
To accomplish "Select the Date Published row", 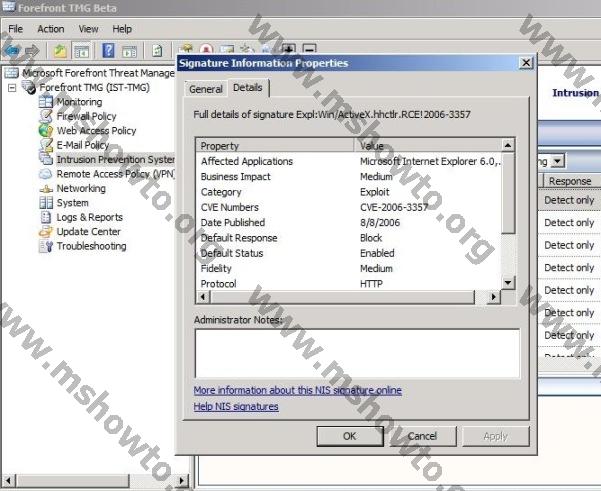I will [x=349, y=223].
